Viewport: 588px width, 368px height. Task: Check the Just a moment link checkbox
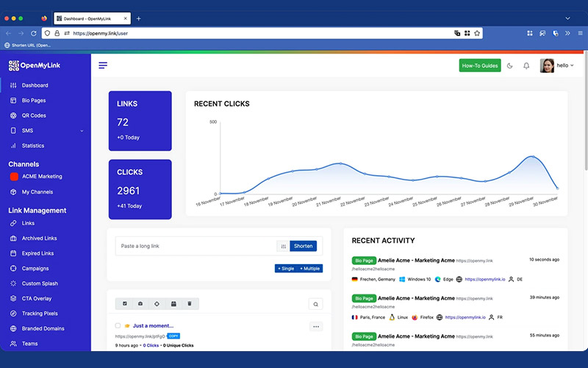click(x=118, y=325)
